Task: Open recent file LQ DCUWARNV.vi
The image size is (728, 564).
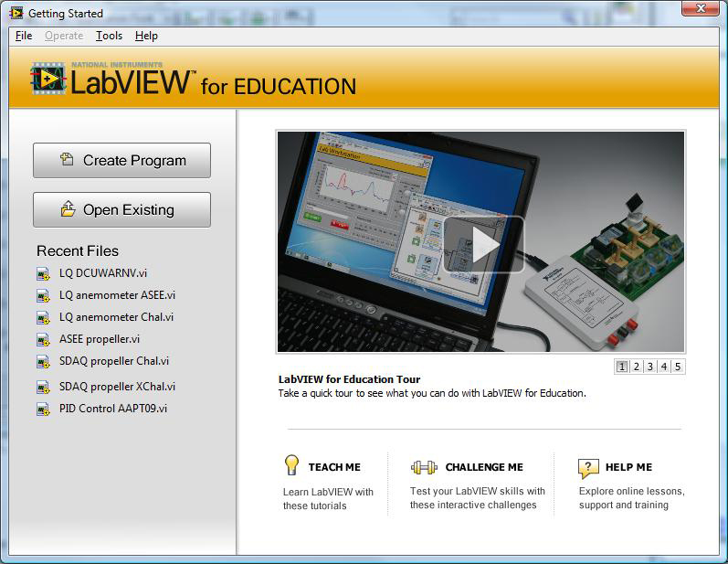Action: point(103,273)
